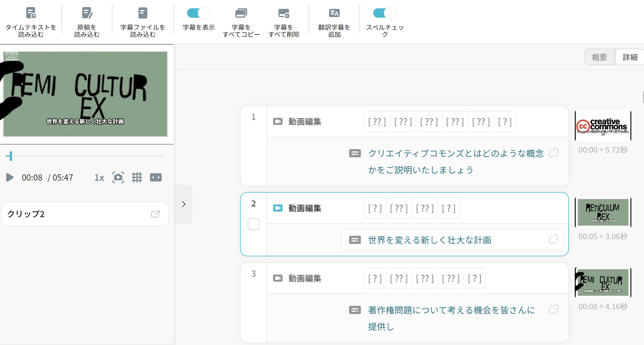Open the grid view icon under the player
This screenshot has height=345, width=644.
pos(137,177)
